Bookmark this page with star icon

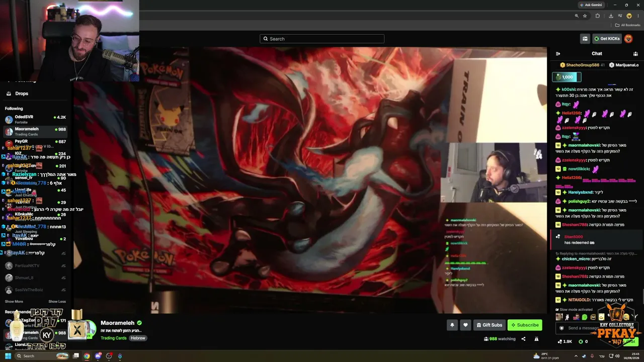[585, 16]
